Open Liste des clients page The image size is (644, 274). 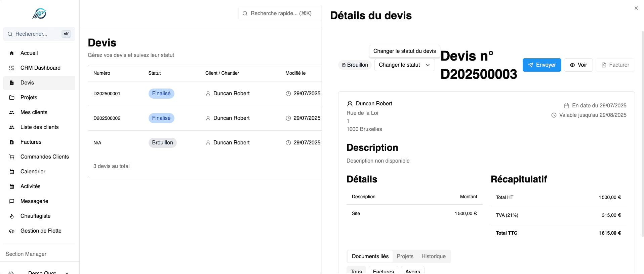[39, 127]
